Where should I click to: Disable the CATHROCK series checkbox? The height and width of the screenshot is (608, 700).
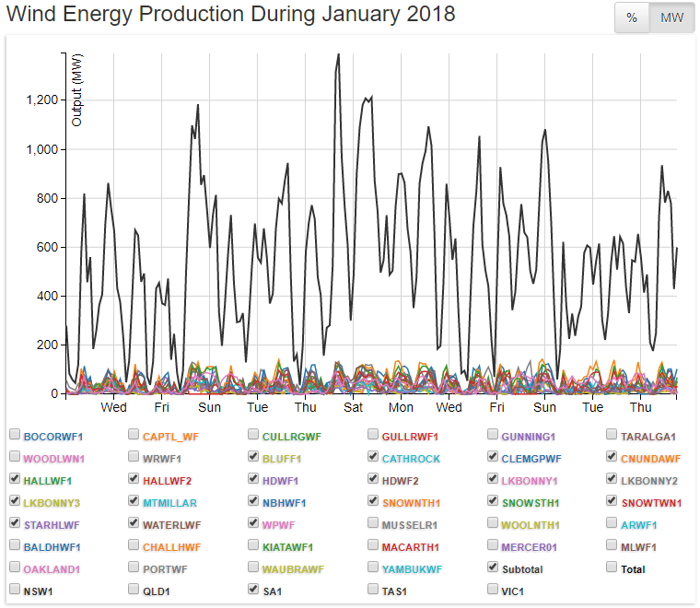coord(373,458)
